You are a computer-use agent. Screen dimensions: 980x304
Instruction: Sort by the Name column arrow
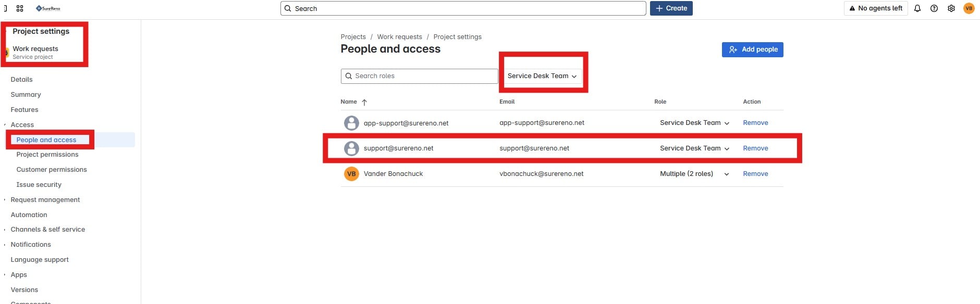coord(364,102)
